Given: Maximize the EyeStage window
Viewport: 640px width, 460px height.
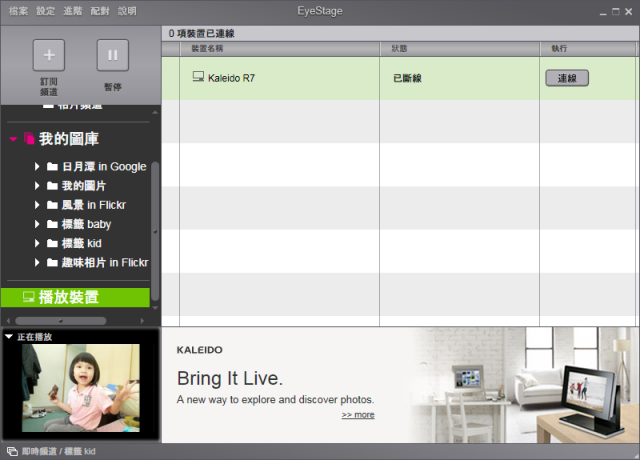Looking at the screenshot, I should 616,12.
